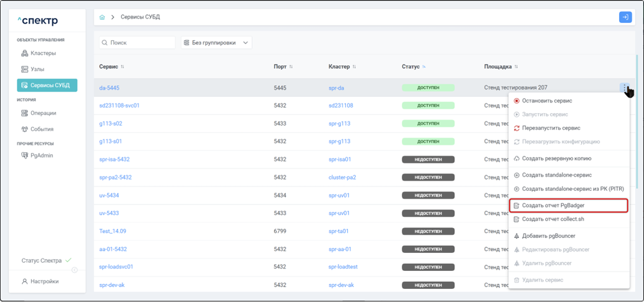
Task: Collapse the sidebar with arrow icon
Action: tap(75, 270)
